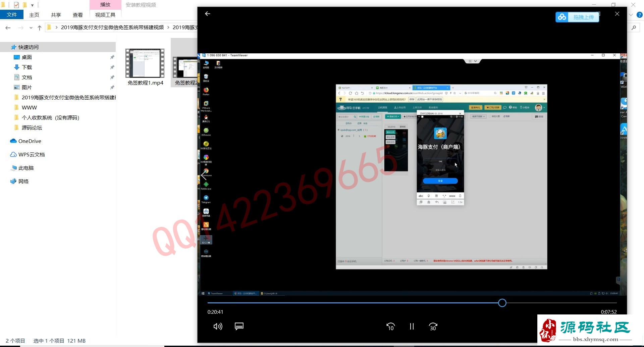644x347 pixels.
Task: Open 图片 in quick access
Action: [27, 87]
